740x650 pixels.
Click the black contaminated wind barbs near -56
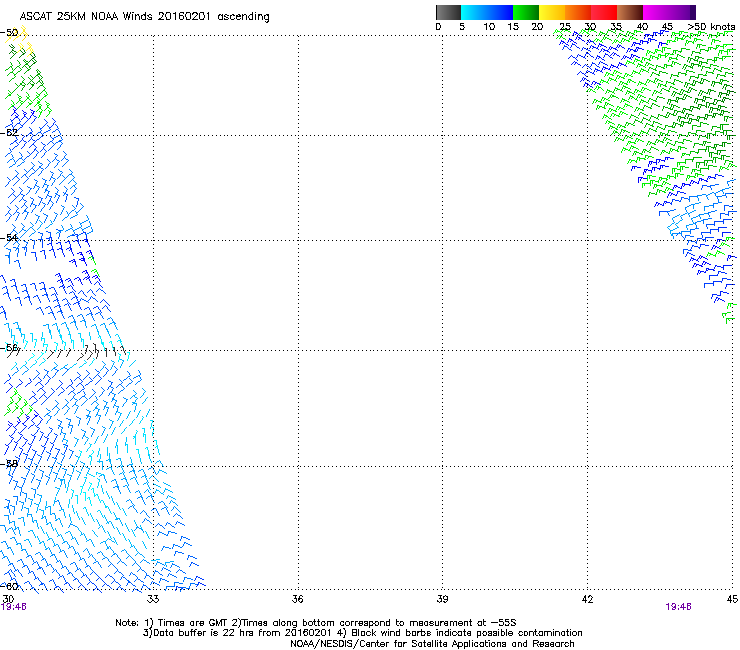(86, 352)
